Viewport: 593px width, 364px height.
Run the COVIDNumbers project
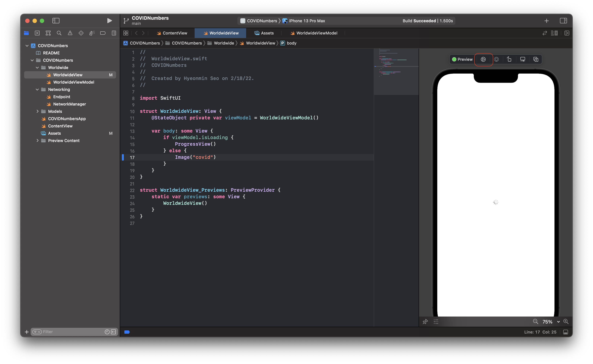[110, 21]
